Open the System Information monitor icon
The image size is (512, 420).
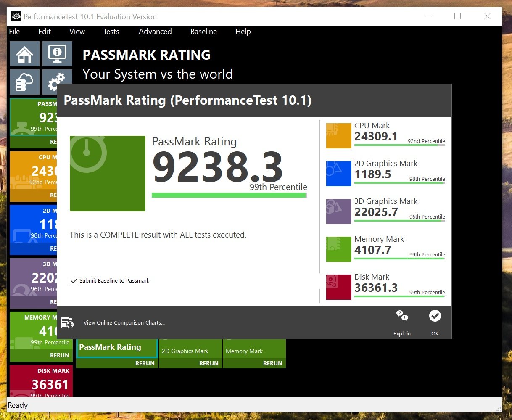[x=57, y=53]
